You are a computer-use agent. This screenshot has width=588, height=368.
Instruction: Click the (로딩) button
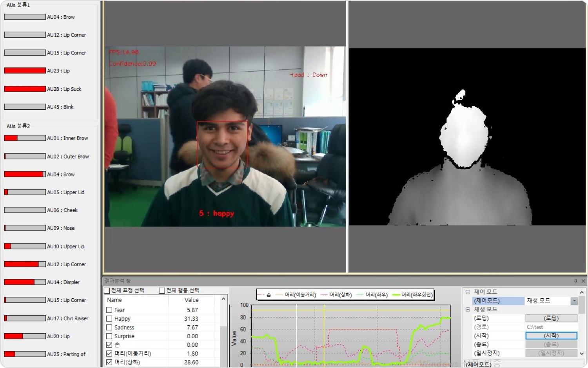pos(551,318)
